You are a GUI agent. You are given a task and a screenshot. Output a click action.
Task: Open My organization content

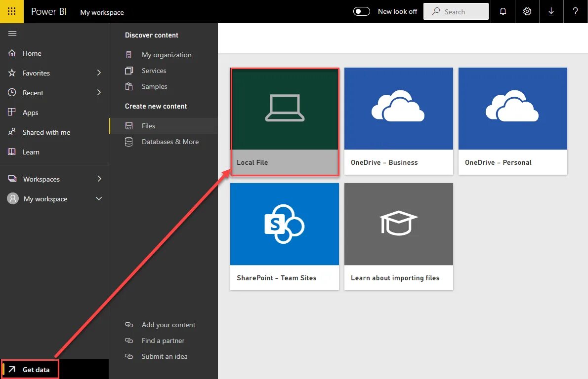(x=167, y=55)
